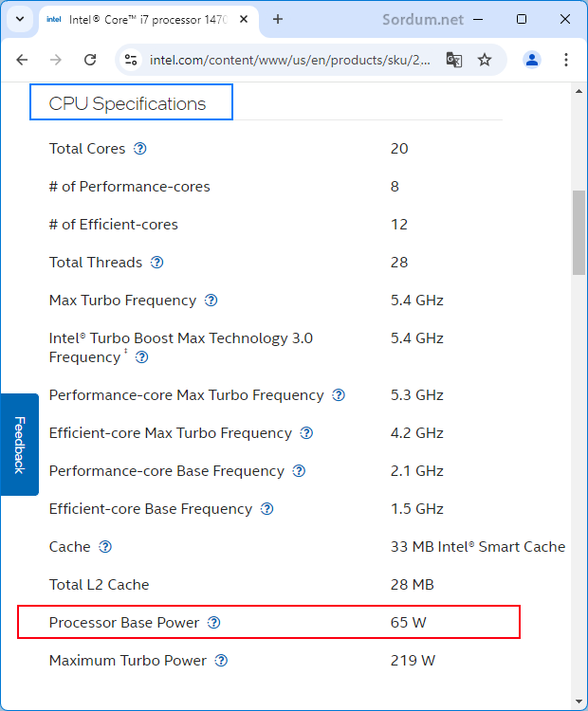Reload the page

click(x=90, y=60)
